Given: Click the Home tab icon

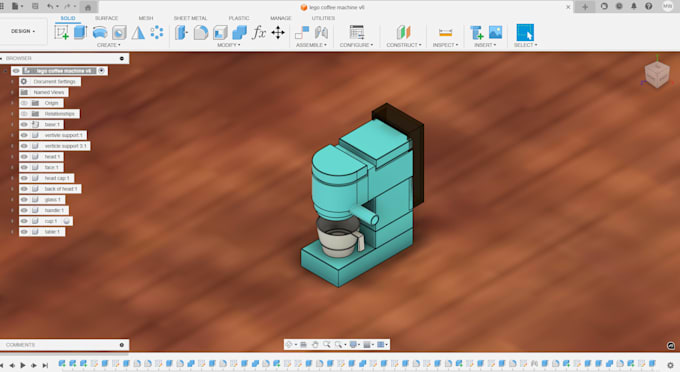Looking at the screenshot, I should (88, 7).
